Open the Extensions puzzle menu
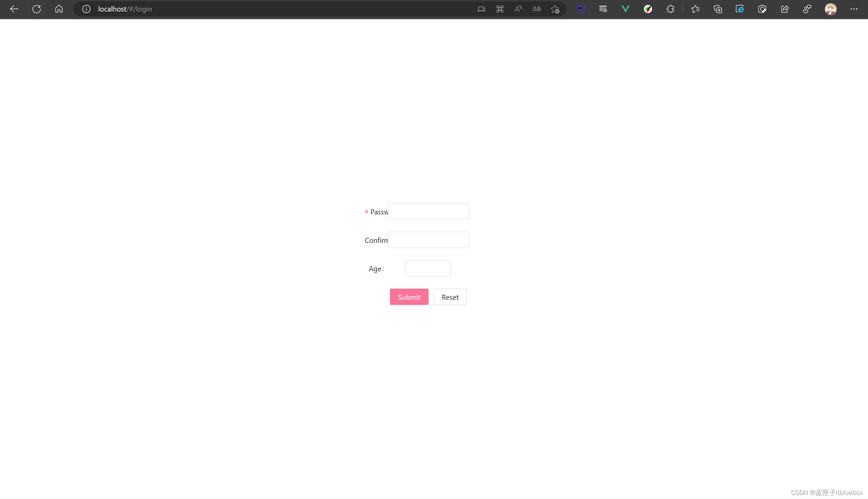The image size is (868, 499). coord(670,9)
